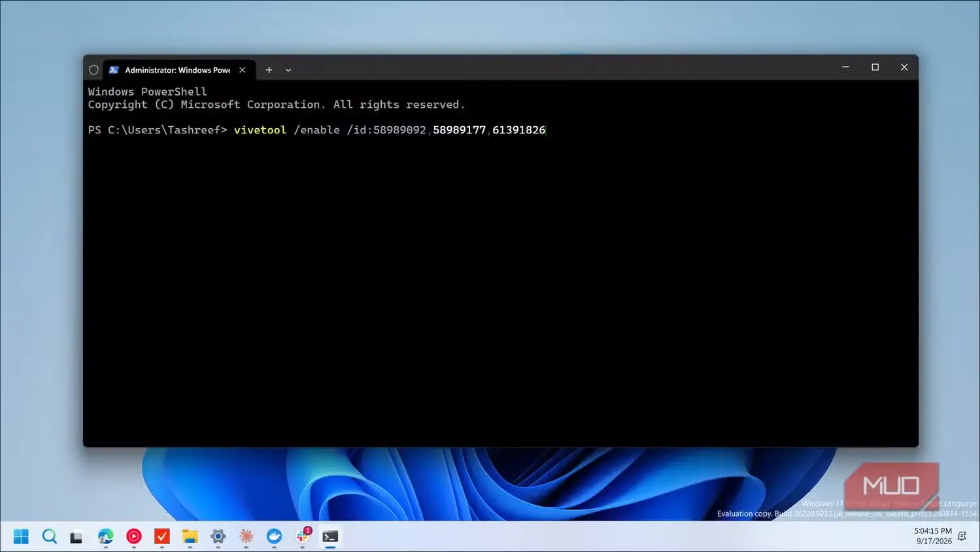Open the clock and date flyout
This screenshot has width=980, height=552.
pos(933,536)
